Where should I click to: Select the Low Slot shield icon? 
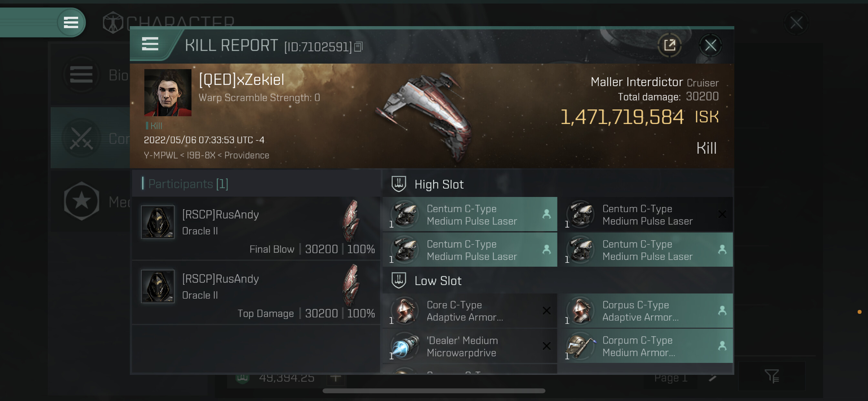398,280
